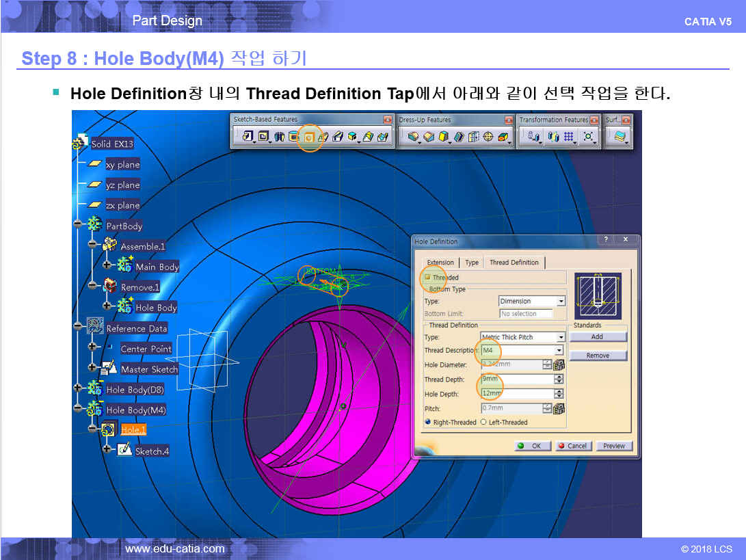Select the Mirror tool icon
Image resolution: width=746 pixels, height=560 pixels.
553,137
